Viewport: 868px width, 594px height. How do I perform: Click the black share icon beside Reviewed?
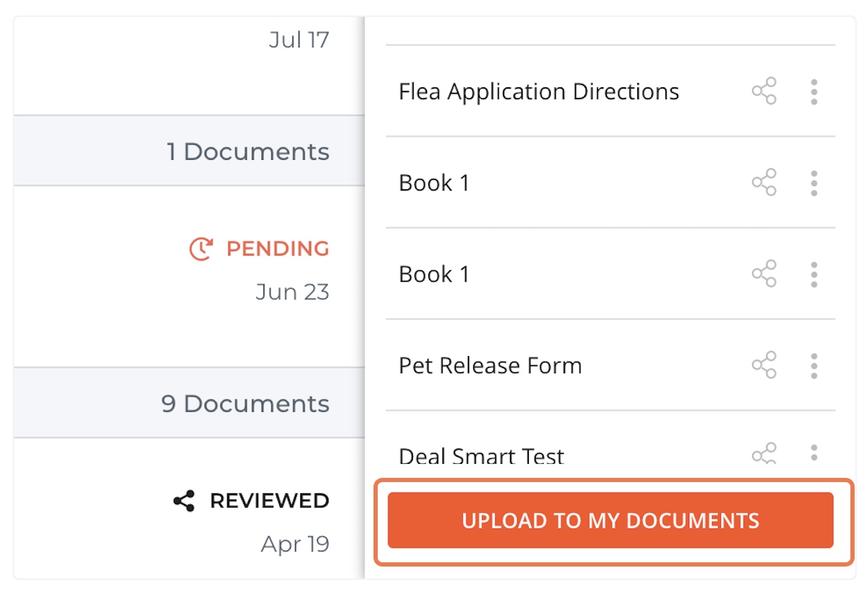(x=184, y=501)
